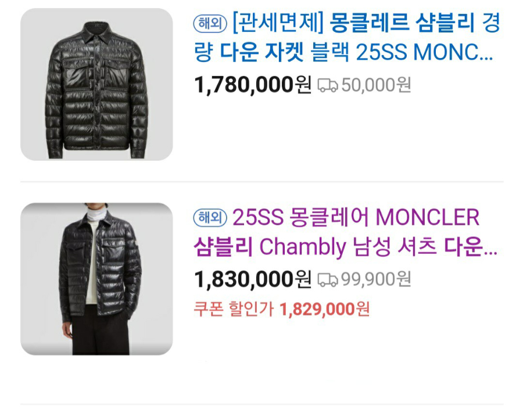Image resolution: width=523 pixels, height=420 pixels.
Task: Click truck delivery icon beside 99,900원
Action: click(328, 279)
